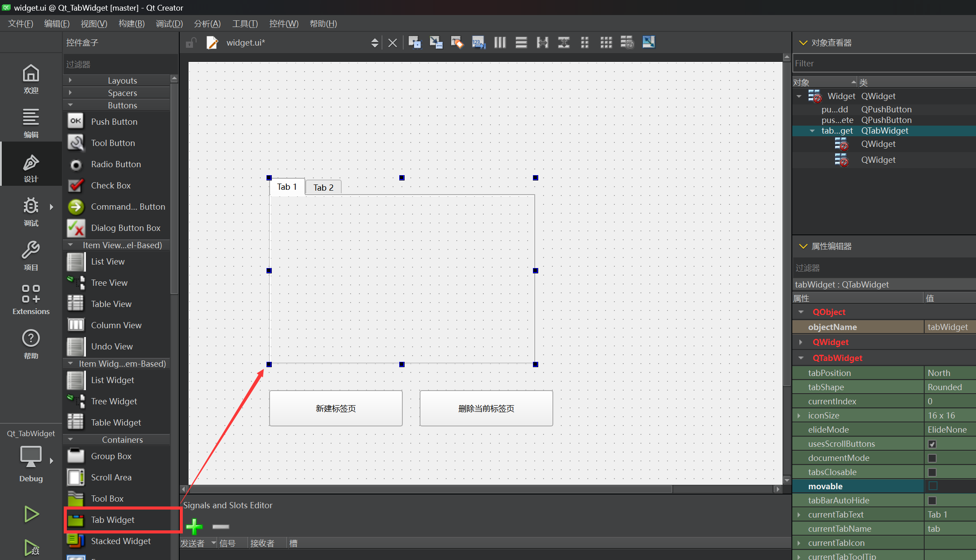Expand the QWidget property group
This screenshot has width=976, height=560.
click(x=801, y=342)
